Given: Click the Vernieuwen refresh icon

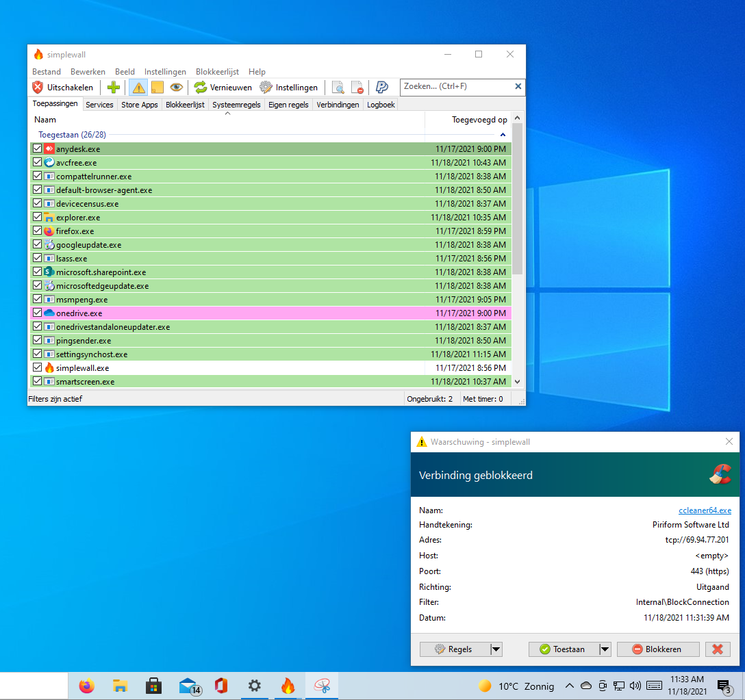Looking at the screenshot, I should click(x=200, y=88).
